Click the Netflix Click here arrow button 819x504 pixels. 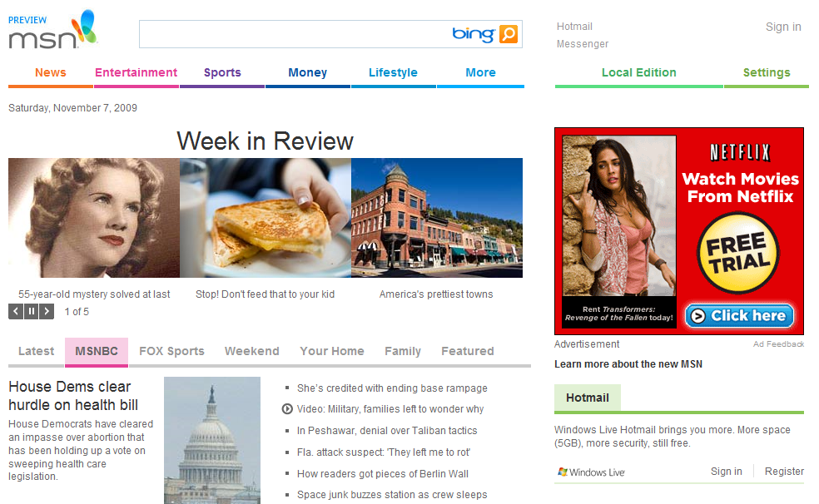(x=739, y=316)
